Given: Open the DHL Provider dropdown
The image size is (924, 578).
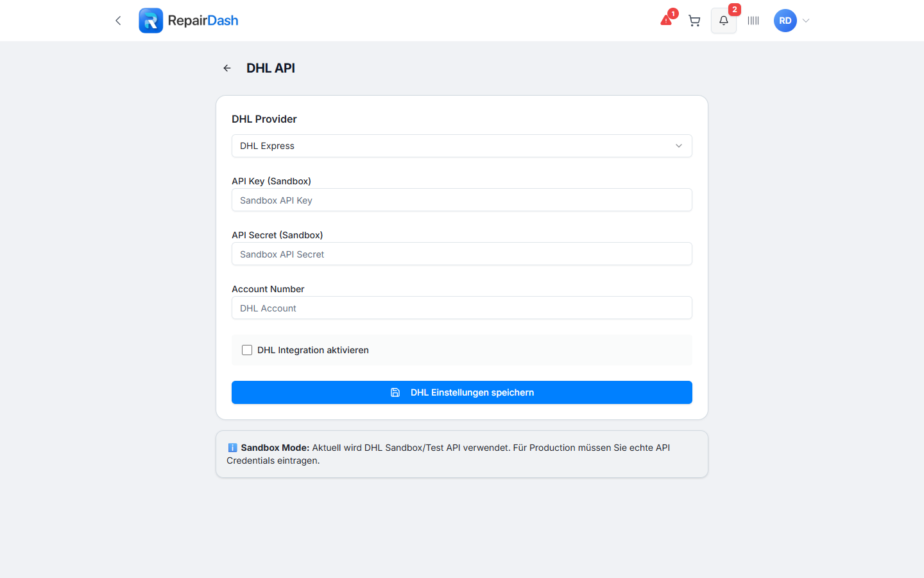Looking at the screenshot, I should pos(462,146).
